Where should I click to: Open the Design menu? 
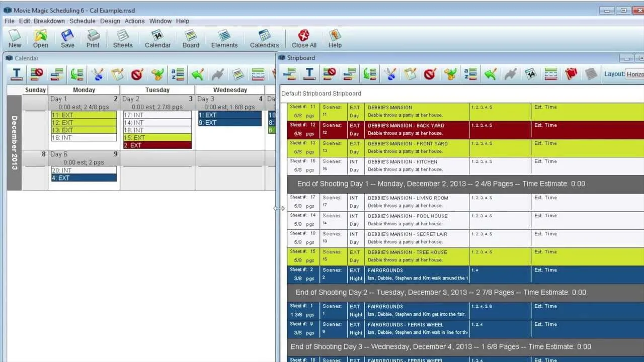pyautogui.click(x=110, y=21)
